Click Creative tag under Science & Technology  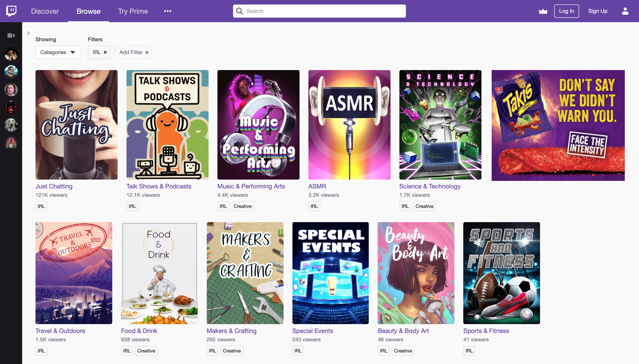pyautogui.click(x=424, y=206)
